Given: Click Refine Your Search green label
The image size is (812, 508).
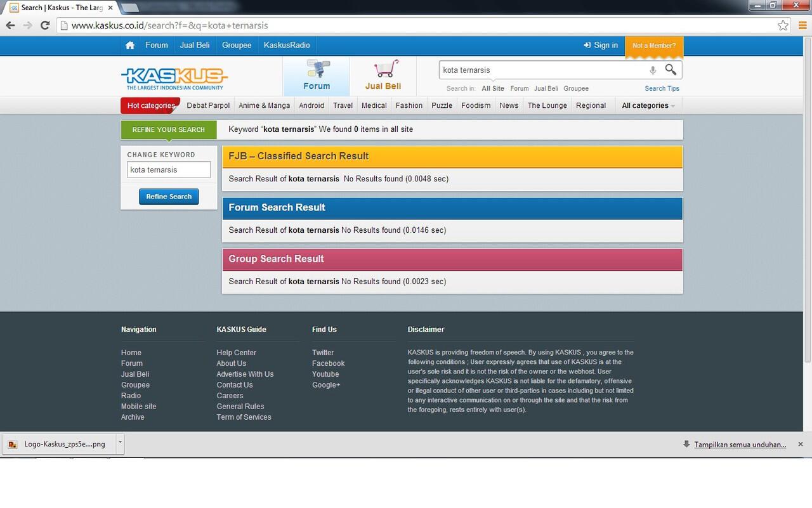Looking at the screenshot, I should coord(169,129).
